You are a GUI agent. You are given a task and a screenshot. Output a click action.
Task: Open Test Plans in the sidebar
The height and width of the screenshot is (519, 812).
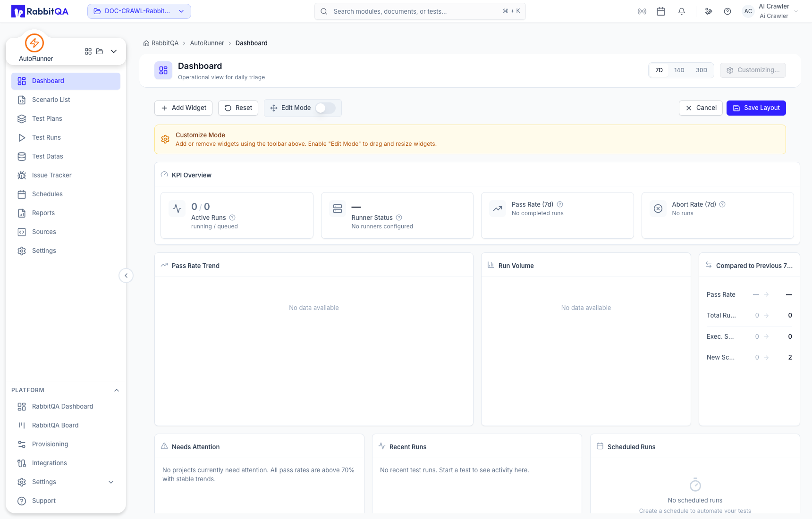tap(66, 118)
